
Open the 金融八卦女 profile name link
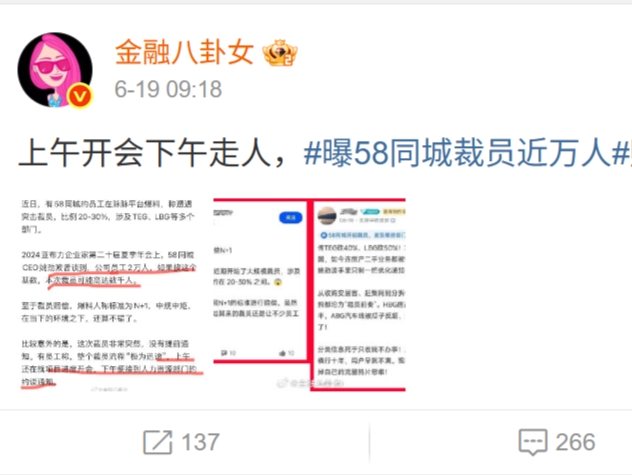coord(184,52)
